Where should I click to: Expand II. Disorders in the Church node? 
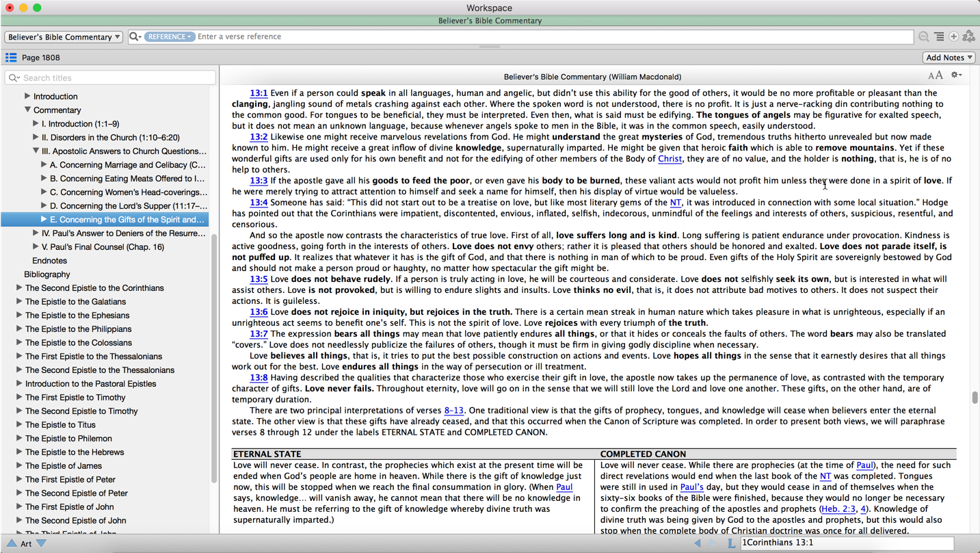tap(36, 137)
